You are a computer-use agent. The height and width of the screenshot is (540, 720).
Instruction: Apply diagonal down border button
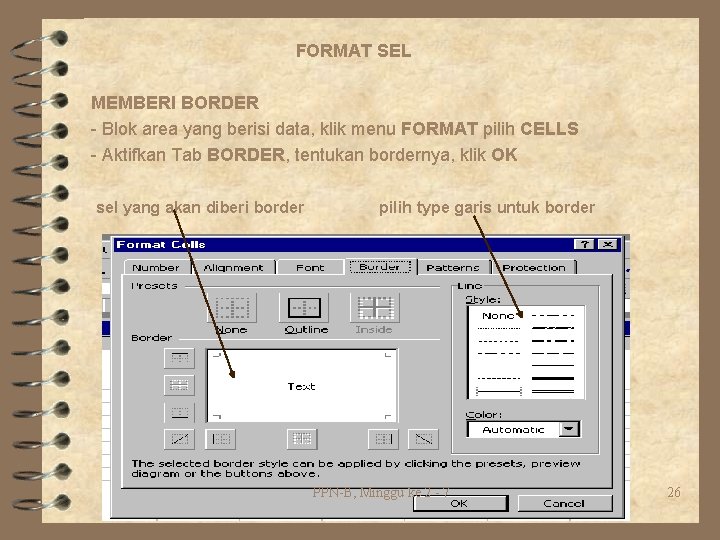click(x=423, y=439)
